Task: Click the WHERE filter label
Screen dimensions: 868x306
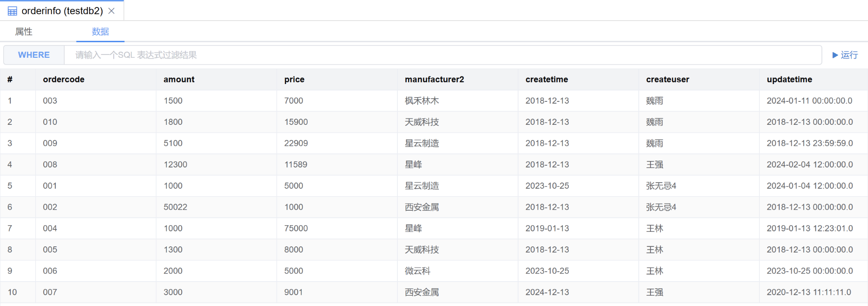Action: (x=34, y=55)
